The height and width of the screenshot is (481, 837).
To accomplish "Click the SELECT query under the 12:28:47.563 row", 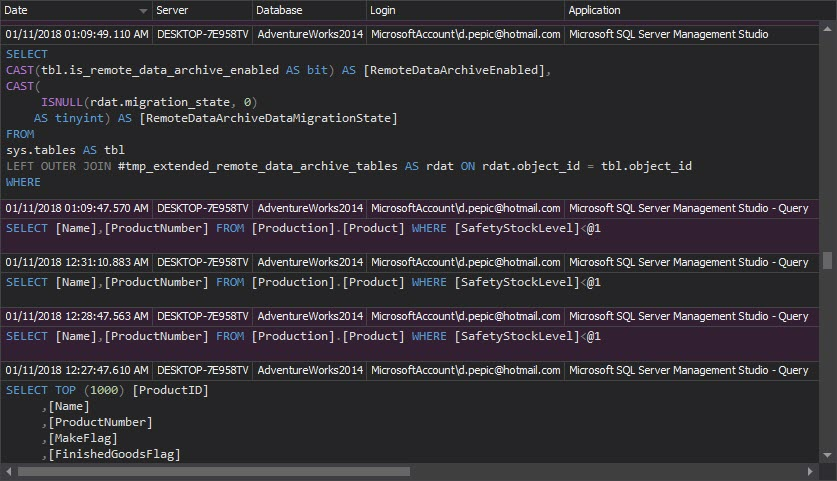I will (x=303, y=336).
